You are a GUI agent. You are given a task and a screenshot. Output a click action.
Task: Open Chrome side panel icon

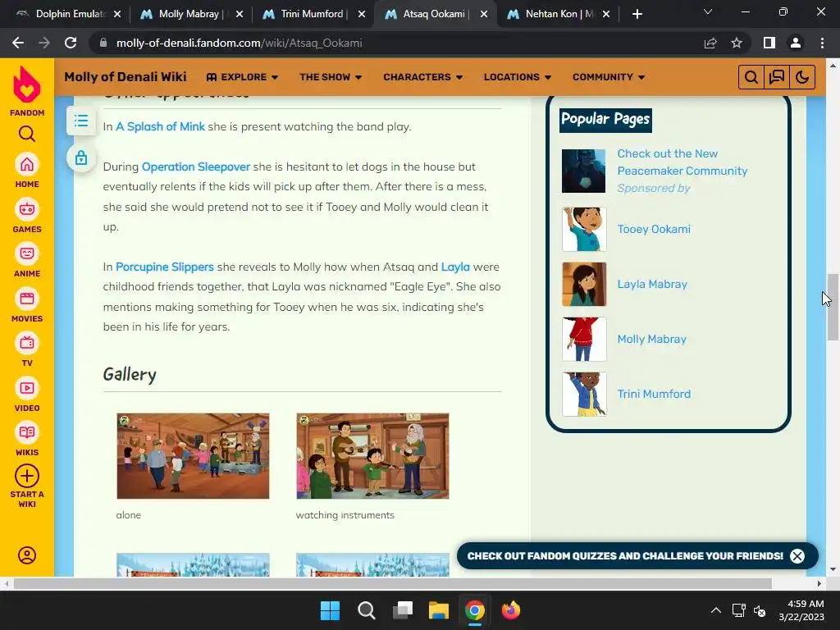click(x=769, y=43)
